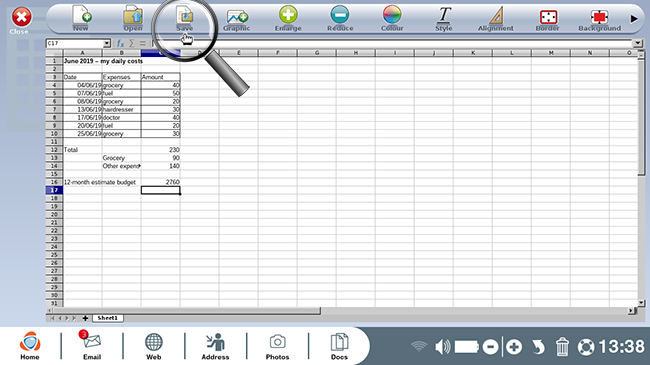650x365 pixels.
Task: Click the green Enlarge icon
Action: (288, 15)
